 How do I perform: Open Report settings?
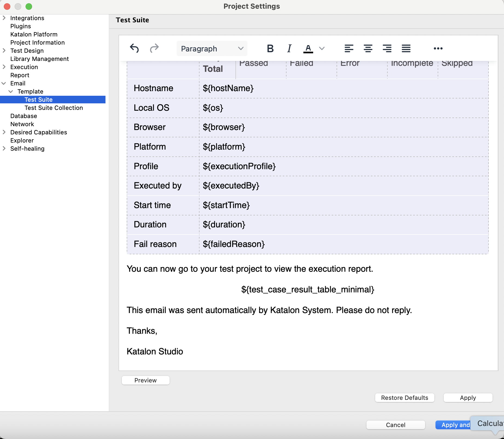tap(20, 75)
